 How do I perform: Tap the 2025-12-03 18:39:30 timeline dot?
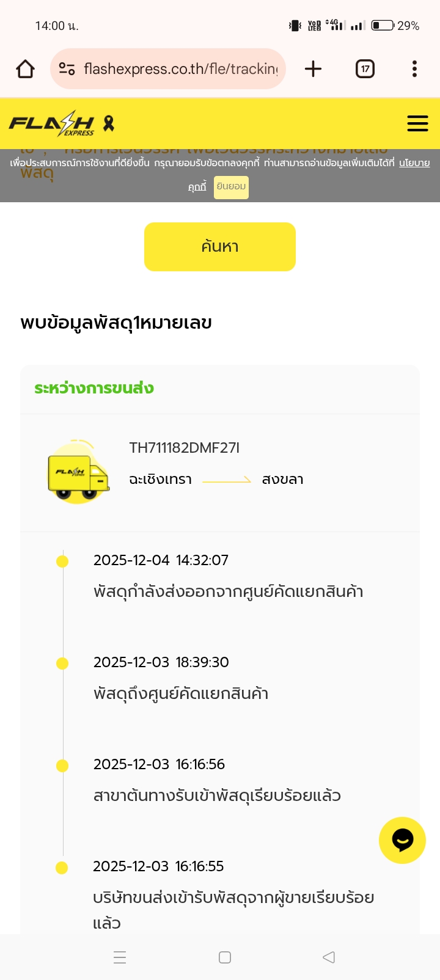click(x=62, y=664)
